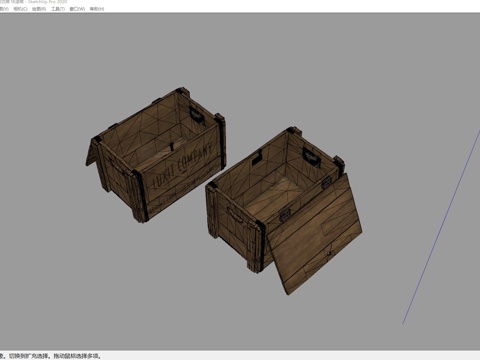
Task: Click the black corner strap on left crate front
Action: (140, 195)
